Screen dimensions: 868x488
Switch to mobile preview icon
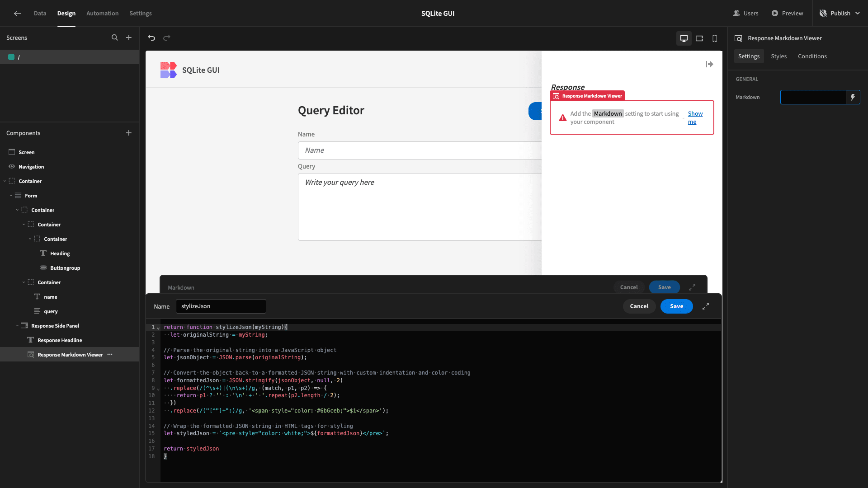[x=715, y=38]
